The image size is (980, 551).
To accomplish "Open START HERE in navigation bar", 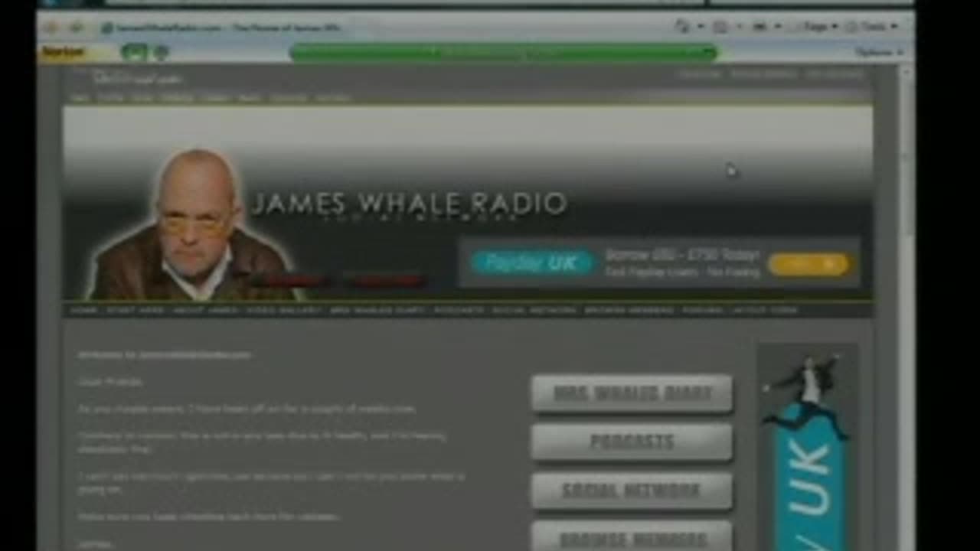I will [135, 310].
